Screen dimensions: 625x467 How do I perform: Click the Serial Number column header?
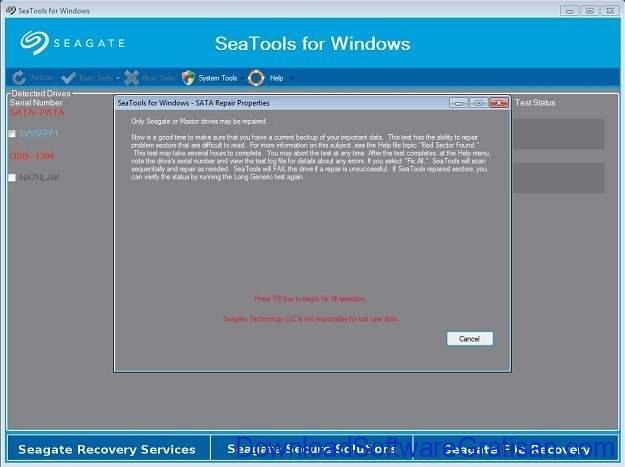point(36,102)
